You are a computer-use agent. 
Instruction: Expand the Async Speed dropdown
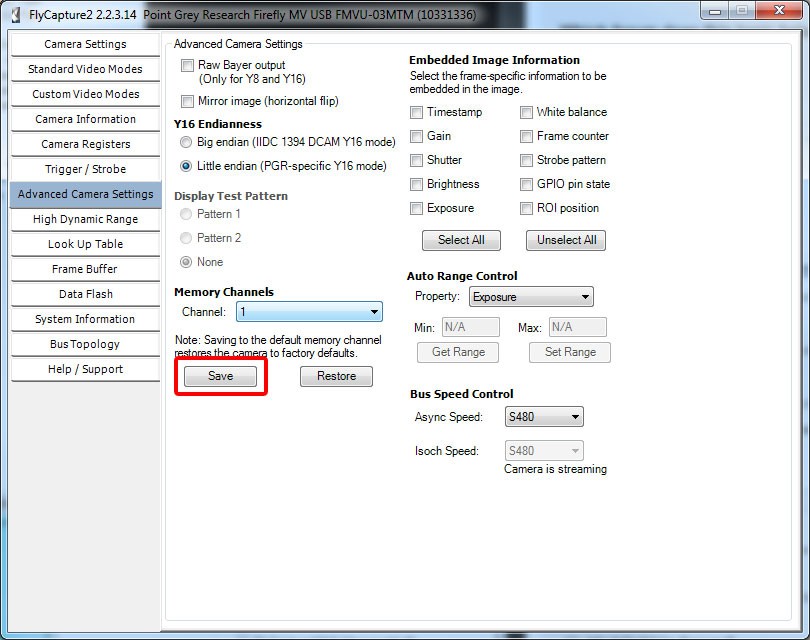(x=544, y=417)
